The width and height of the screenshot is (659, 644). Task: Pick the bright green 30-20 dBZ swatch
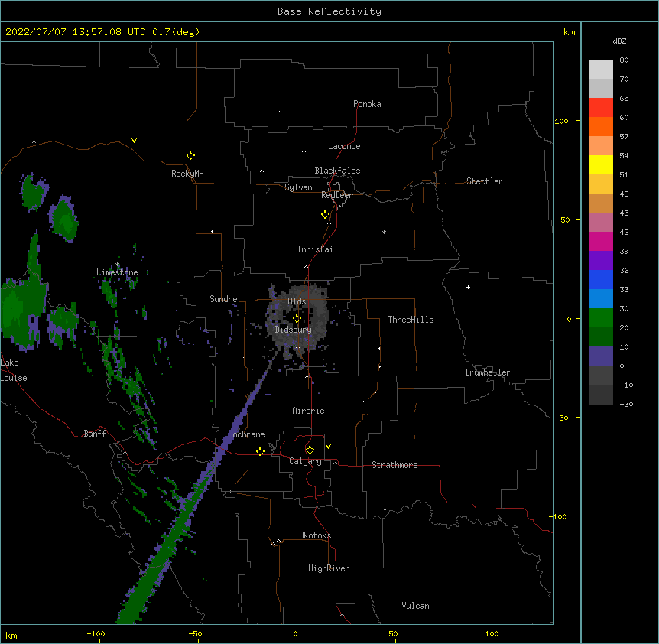(601, 318)
